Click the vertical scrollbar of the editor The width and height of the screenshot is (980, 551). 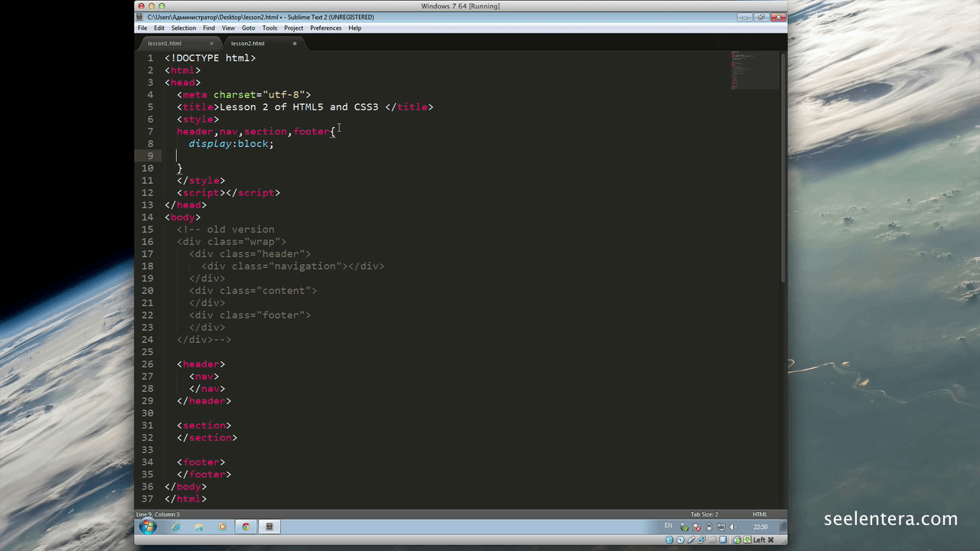782,167
